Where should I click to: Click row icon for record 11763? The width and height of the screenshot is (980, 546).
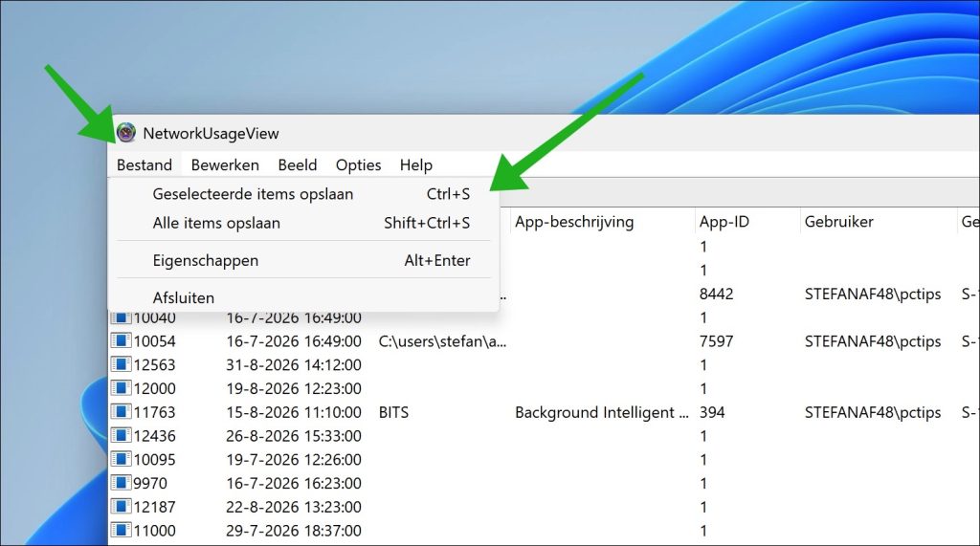(121, 412)
